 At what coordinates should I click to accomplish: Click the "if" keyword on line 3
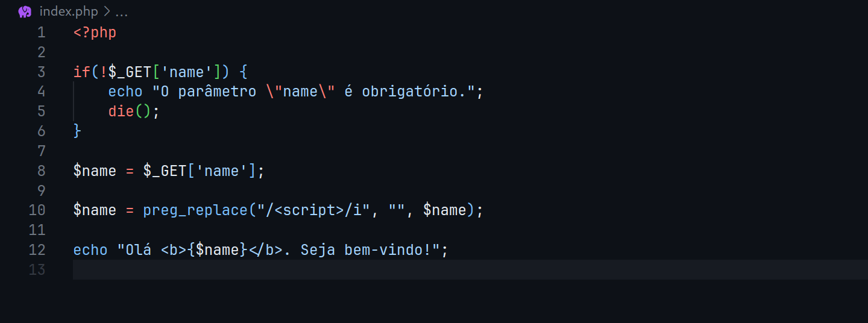click(x=81, y=72)
